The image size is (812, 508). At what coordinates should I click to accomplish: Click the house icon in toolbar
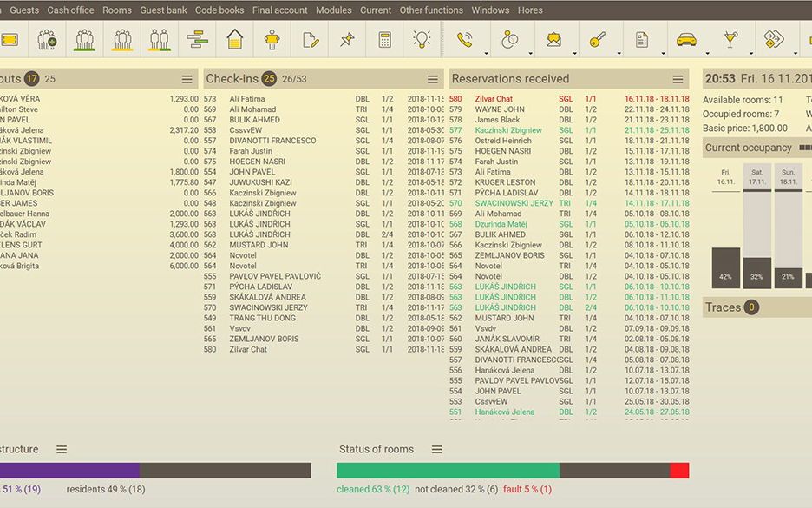234,40
